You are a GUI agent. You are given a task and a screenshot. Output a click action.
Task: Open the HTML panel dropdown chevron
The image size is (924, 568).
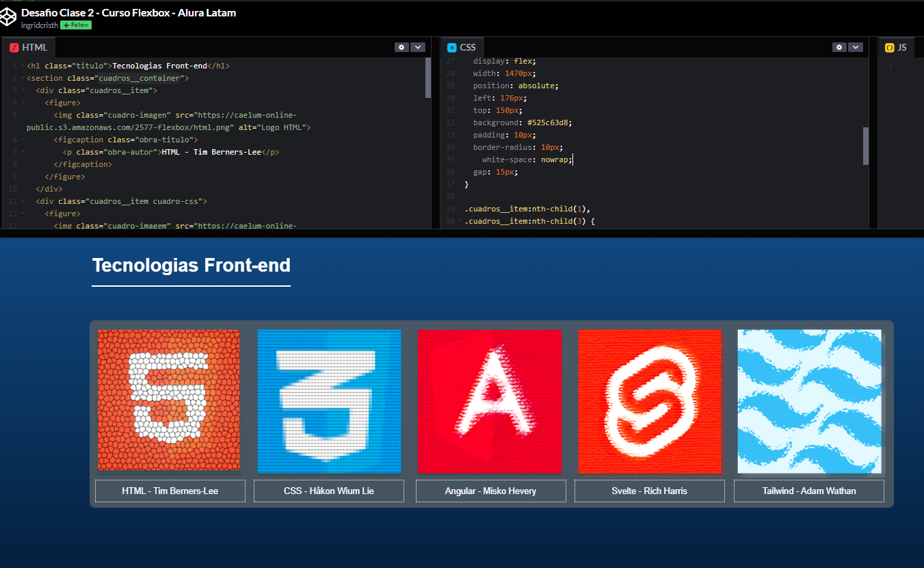[x=417, y=47]
